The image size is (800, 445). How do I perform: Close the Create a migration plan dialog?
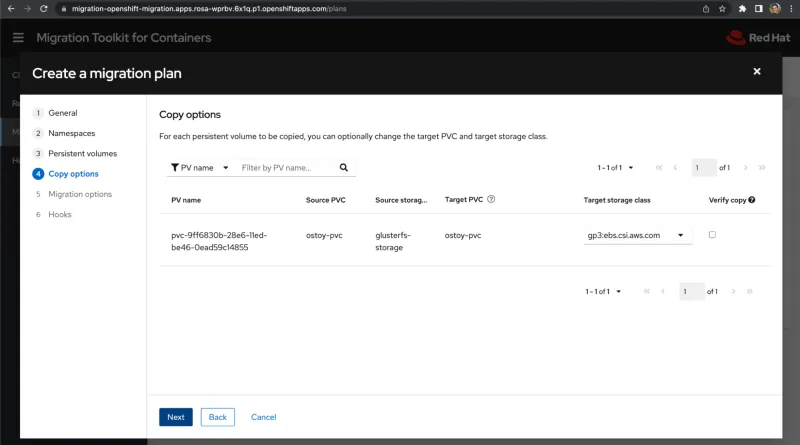point(757,72)
